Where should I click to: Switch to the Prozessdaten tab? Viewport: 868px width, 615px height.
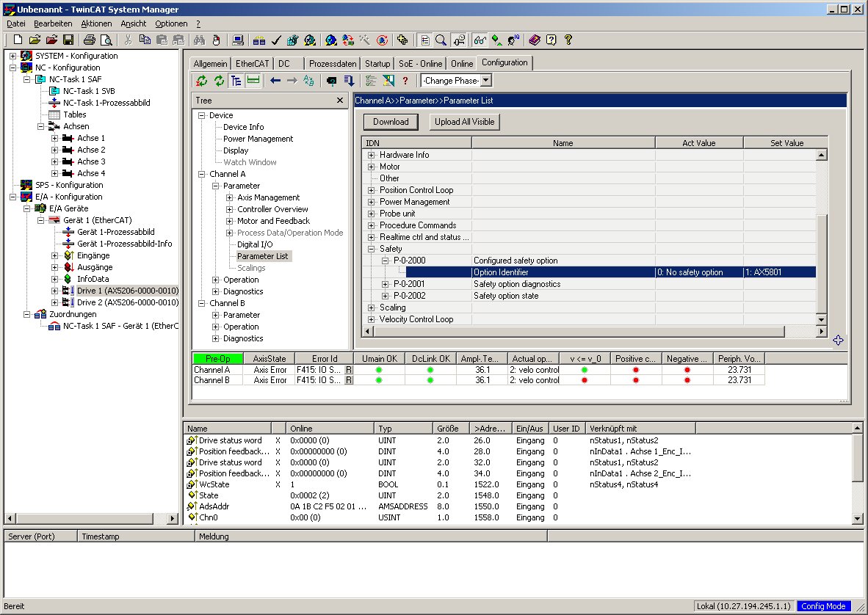tap(333, 64)
